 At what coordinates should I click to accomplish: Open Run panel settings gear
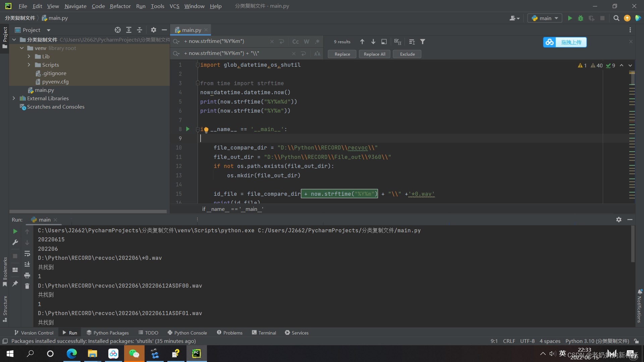pos(619,220)
